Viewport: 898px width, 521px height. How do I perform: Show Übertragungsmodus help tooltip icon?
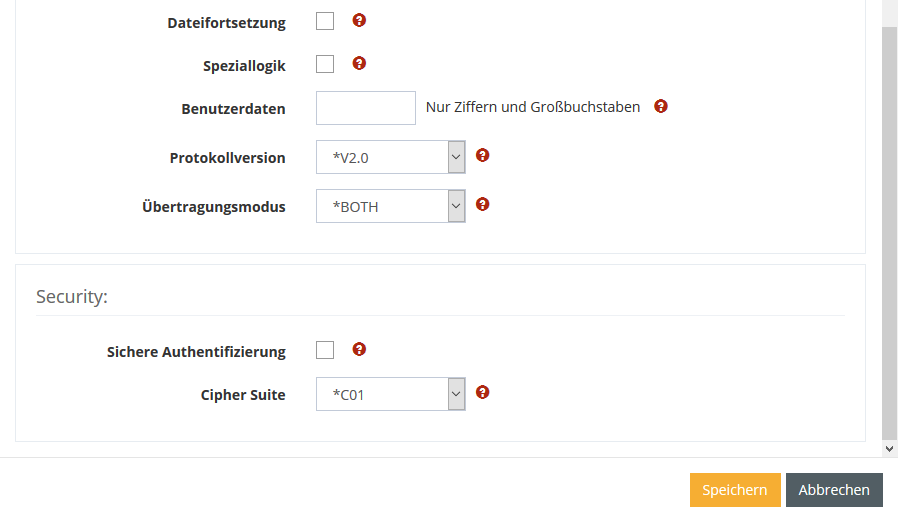tap(483, 204)
